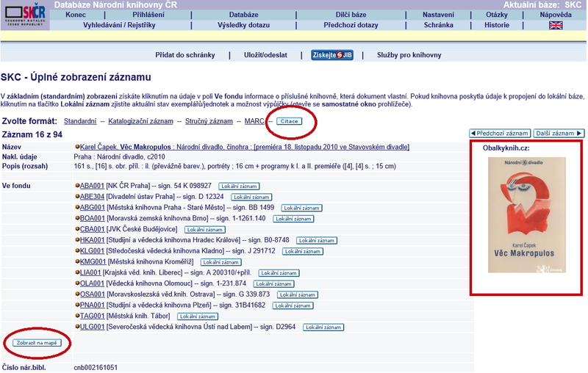The height and width of the screenshot is (373, 588).
Task: Go to Předchozí záznam
Action: tap(500, 134)
